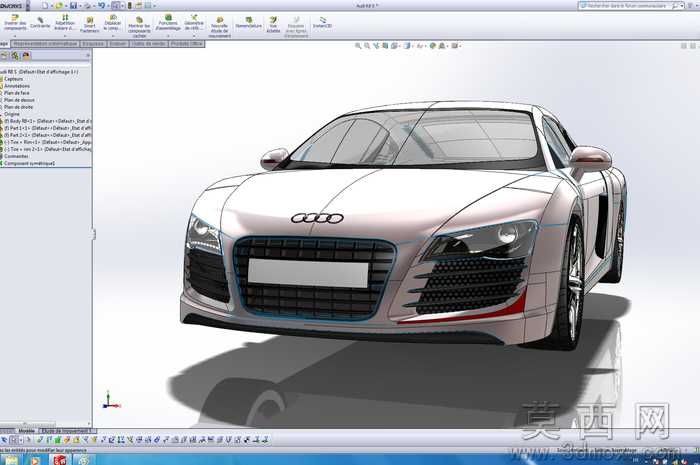The width and height of the screenshot is (700, 465).
Task: Click the community forum search field
Action: tap(629, 6)
